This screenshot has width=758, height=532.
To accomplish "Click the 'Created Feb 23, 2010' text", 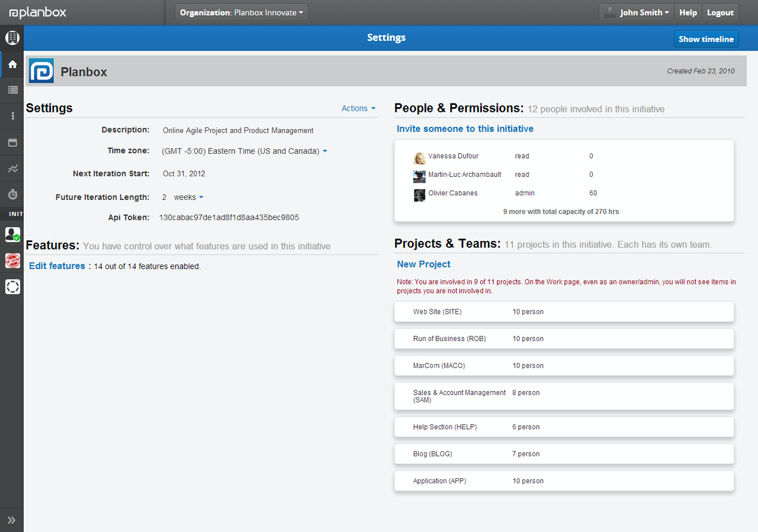I will [701, 71].
